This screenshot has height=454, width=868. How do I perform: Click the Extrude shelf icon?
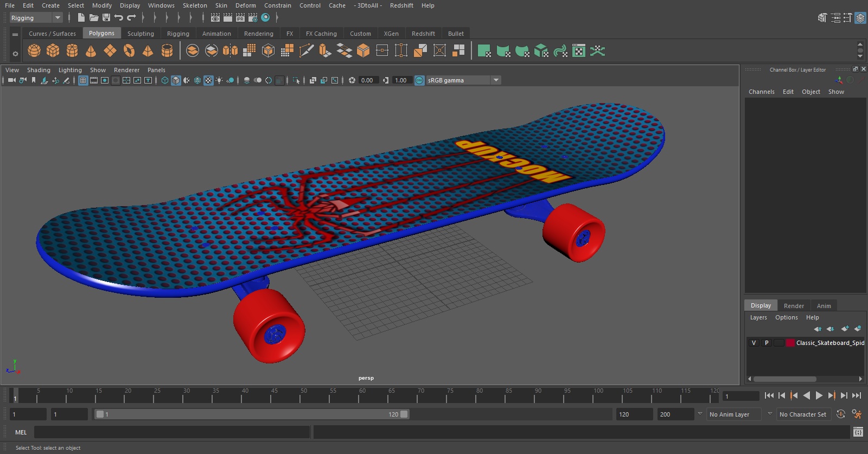pos(325,51)
